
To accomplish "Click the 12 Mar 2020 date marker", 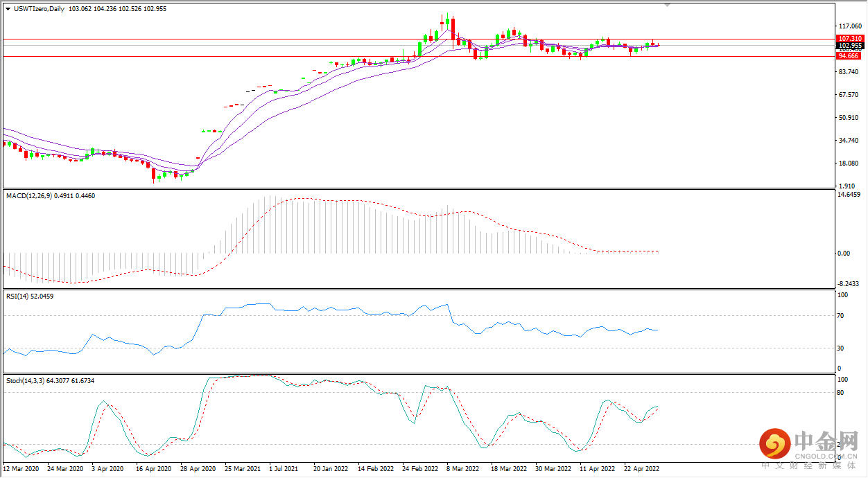I will click(20, 468).
